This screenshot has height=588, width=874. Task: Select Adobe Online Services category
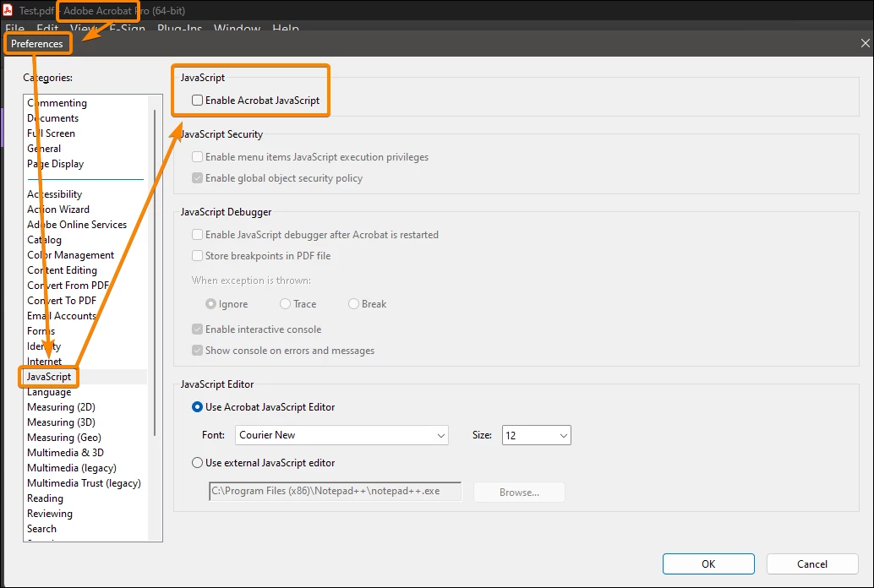coord(77,225)
